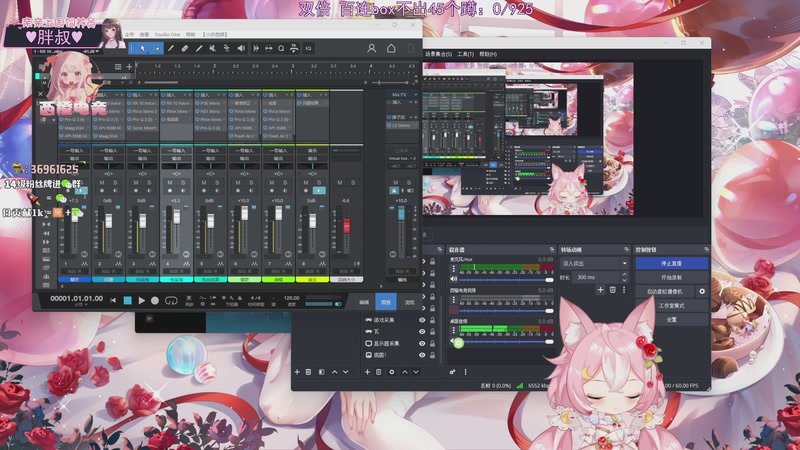Viewport: 800px width, 450px height.
Task: Select the Listen speaker tool in Studio One
Action: pos(241,48)
